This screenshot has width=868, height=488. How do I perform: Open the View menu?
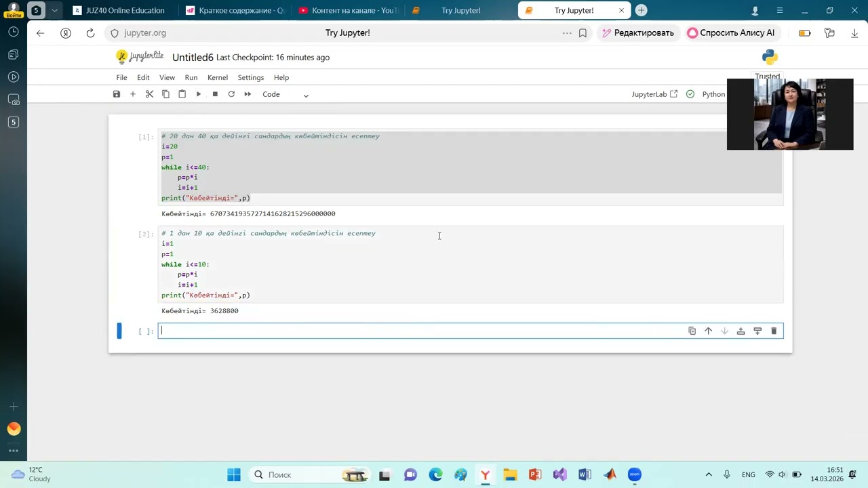[x=167, y=77]
